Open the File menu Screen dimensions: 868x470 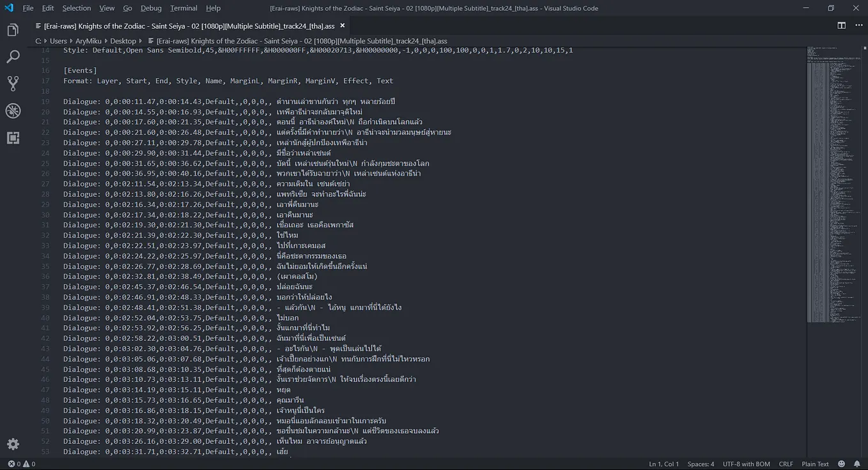[x=27, y=8]
